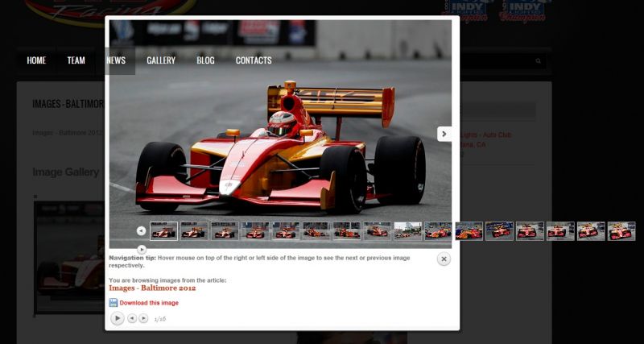Open the NEWS menu item
This screenshot has height=344, width=644.
pos(116,60)
